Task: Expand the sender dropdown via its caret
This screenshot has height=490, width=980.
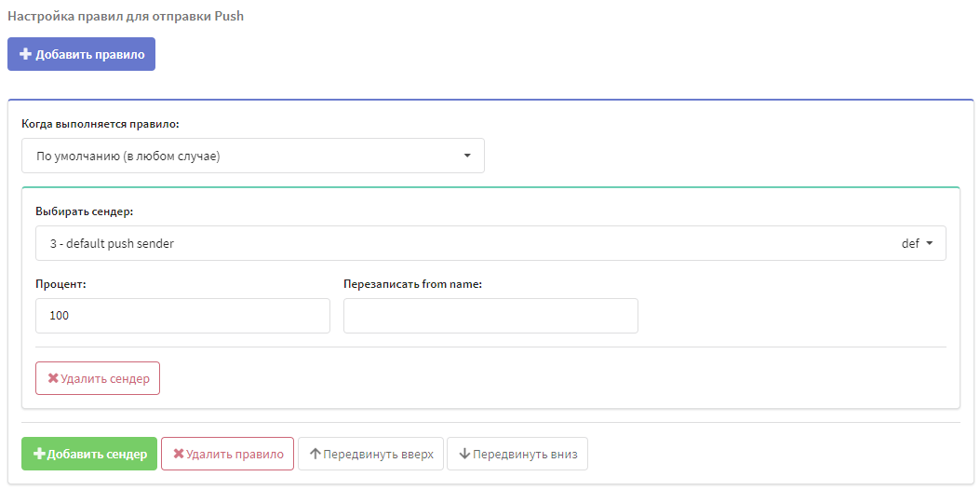Action: pyautogui.click(x=929, y=243)
